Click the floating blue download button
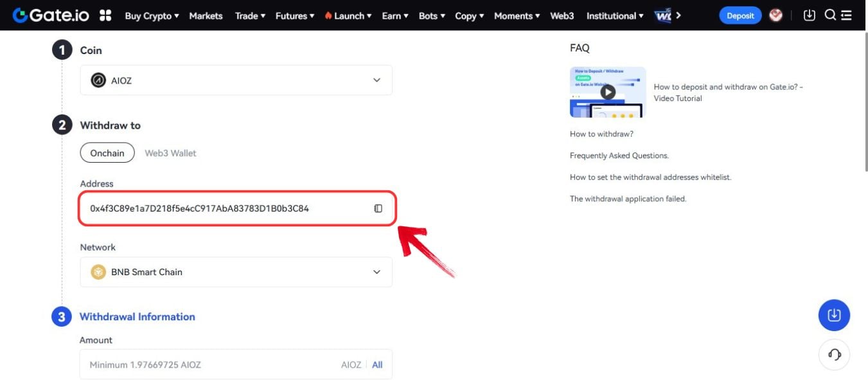The image size is (868, 380). click(x=834, y=315)
